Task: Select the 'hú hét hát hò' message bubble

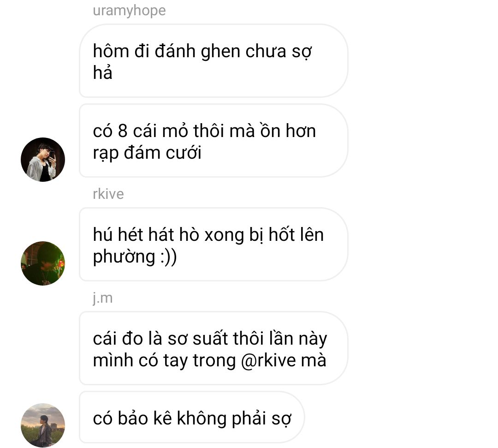Action: click(x=213, y=245)
